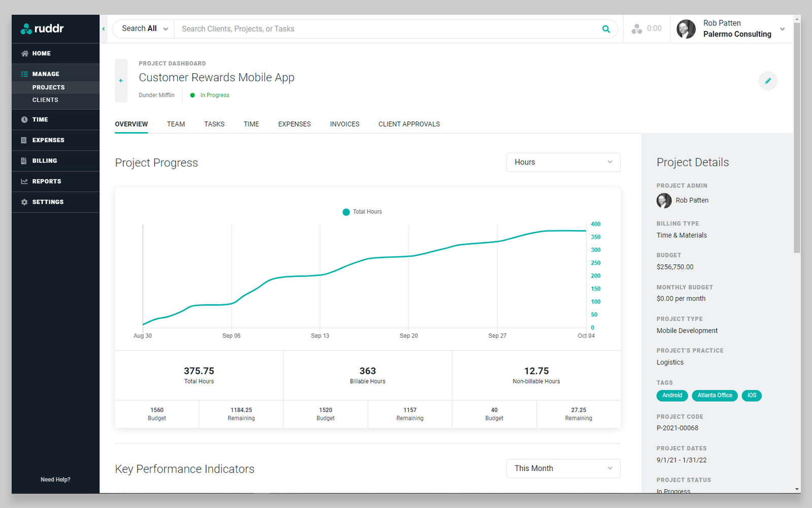Click the search input field
812x508 pixels.
(355, 29)
